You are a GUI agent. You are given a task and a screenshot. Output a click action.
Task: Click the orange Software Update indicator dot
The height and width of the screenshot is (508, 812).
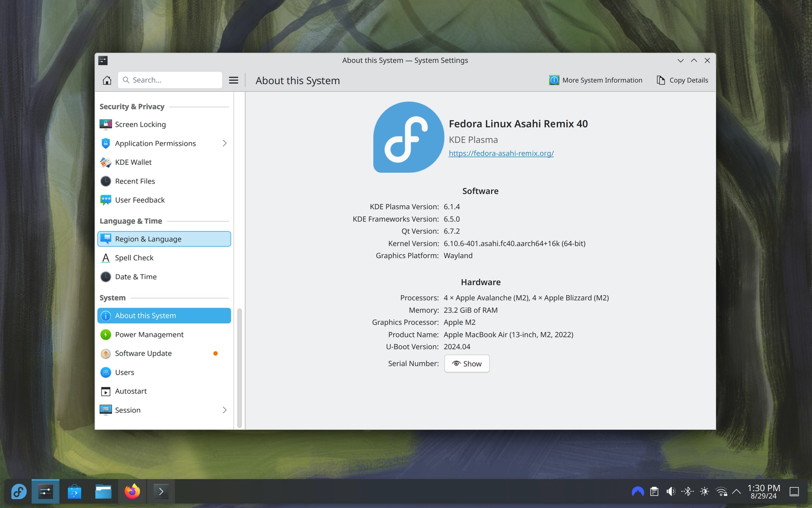click(215, 353)
